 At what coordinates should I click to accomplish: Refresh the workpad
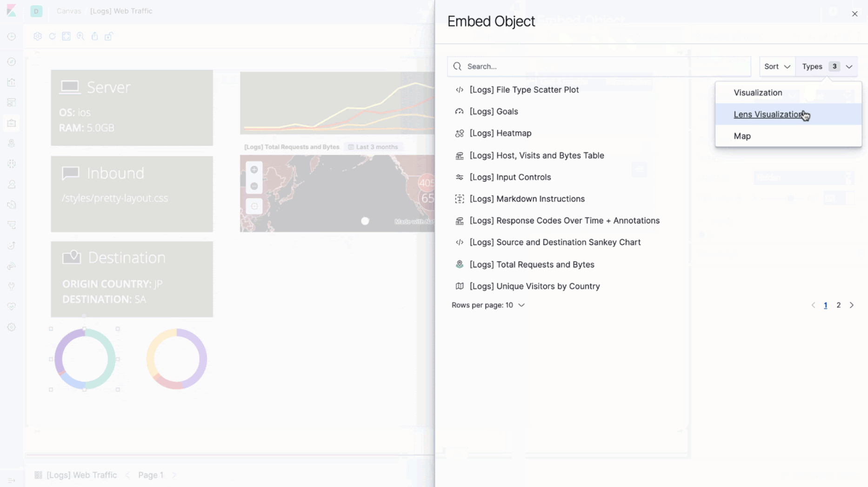pos(52,36)
